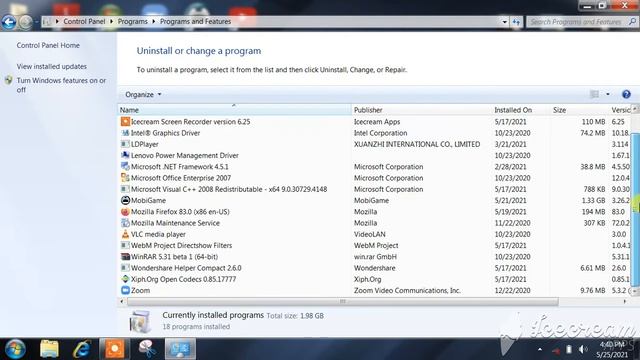Open View installed updates link
640x360 pixels.
point(52,66)
